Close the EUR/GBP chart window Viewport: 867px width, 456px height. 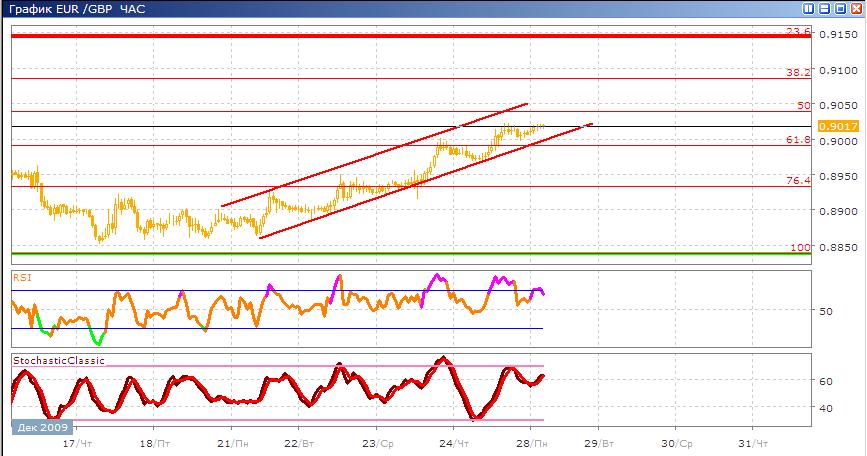click(855, 8)
